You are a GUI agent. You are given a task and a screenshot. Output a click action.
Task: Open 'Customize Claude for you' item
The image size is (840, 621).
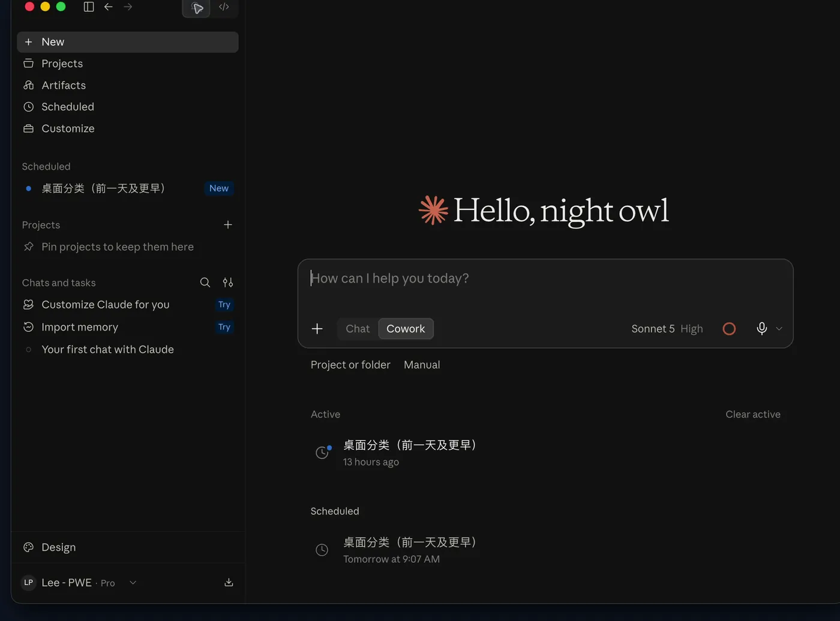tap(128, 305)
